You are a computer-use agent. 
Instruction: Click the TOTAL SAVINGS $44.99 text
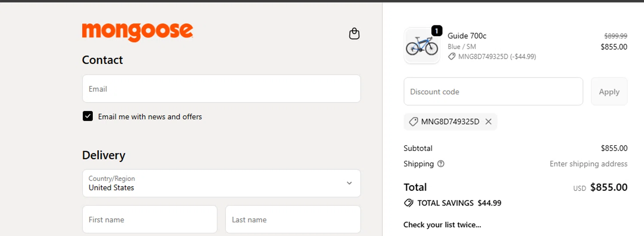click(459, 203)
